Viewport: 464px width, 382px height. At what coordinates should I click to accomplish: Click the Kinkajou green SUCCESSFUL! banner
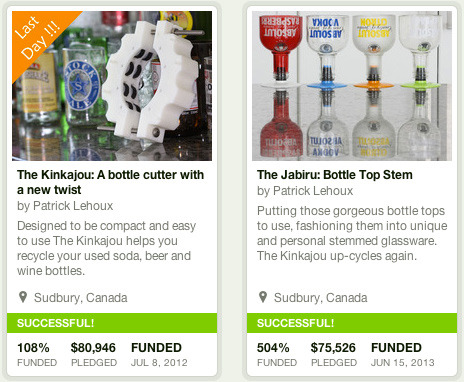coord(112,323)
